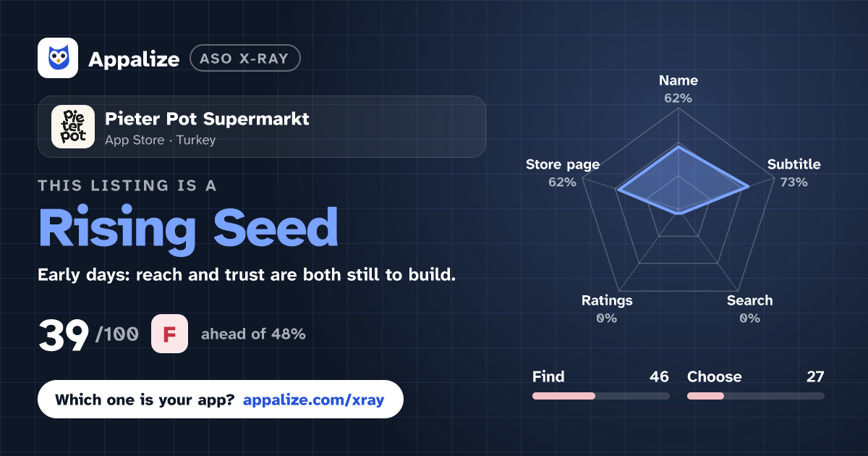Click the Rising Seed headline
The width and height of the screenshot is (868, 456).
[188, 228]
